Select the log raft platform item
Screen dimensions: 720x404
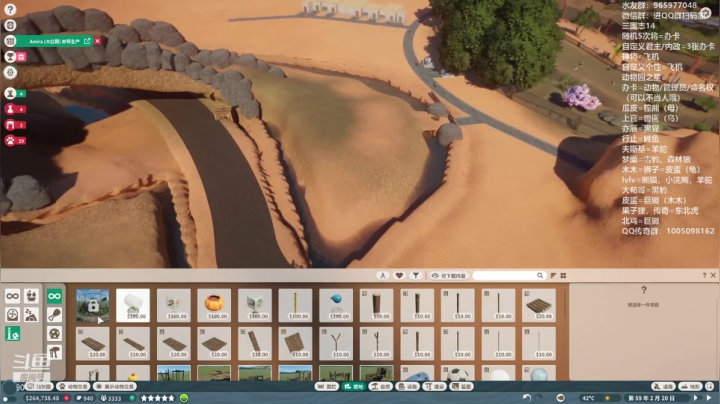[x=539, y=305]
